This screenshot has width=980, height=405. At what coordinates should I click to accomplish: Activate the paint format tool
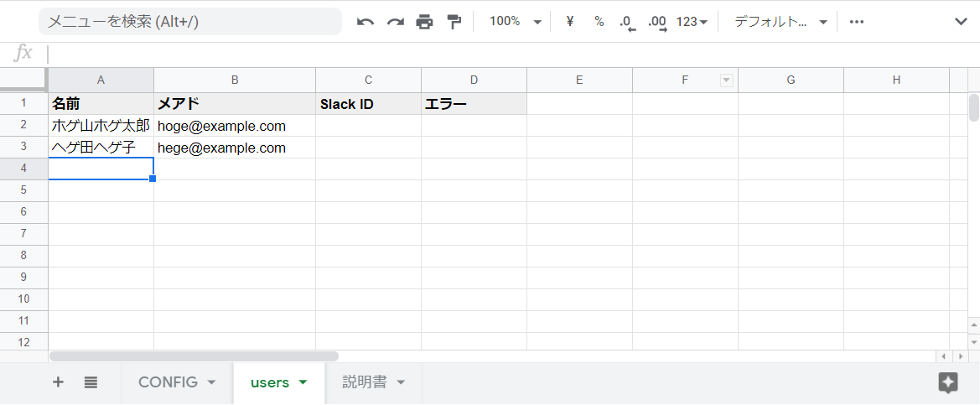click(x=454, y=22)
